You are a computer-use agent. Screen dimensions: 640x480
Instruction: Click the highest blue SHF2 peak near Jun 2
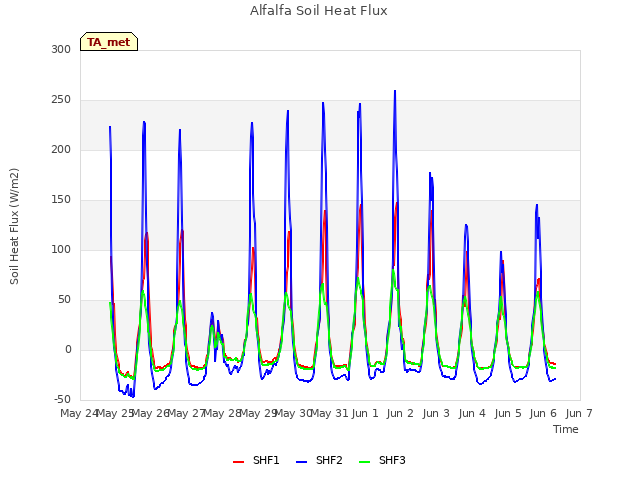(395, 91)
